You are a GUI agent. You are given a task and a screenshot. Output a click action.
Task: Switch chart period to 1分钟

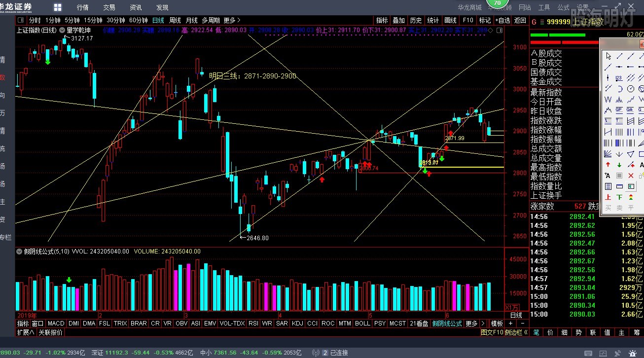point(53,20)
